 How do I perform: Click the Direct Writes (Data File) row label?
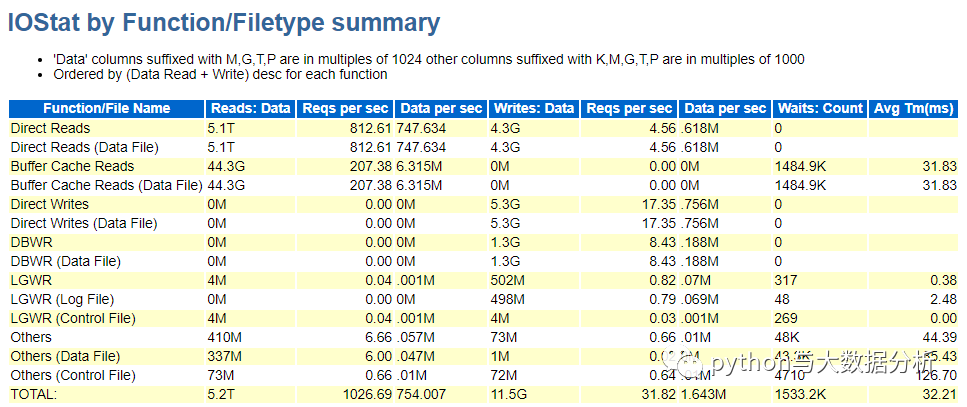click(x=84, y=223)
